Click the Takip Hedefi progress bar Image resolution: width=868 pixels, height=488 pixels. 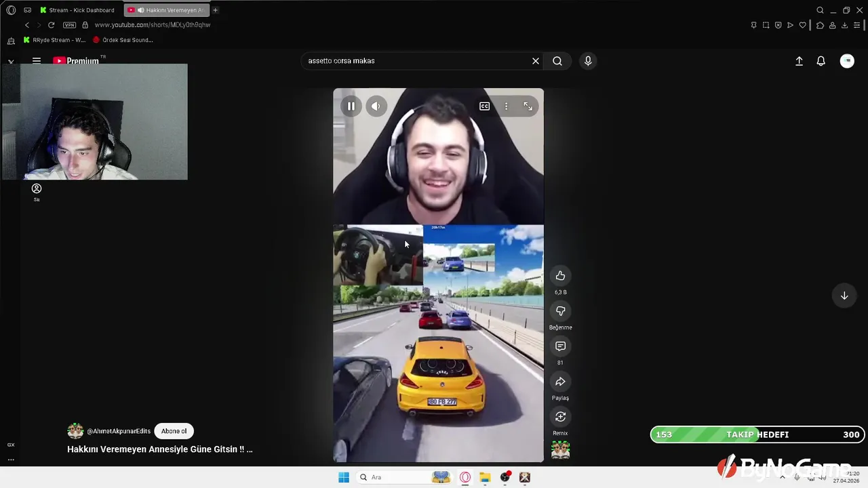click(757, 434)
